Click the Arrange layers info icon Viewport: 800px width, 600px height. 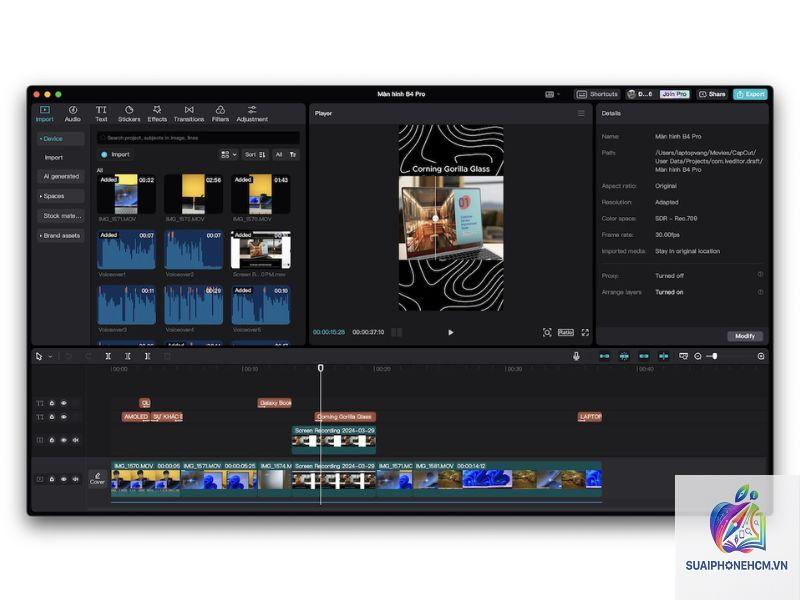click(x=760, y=292)
